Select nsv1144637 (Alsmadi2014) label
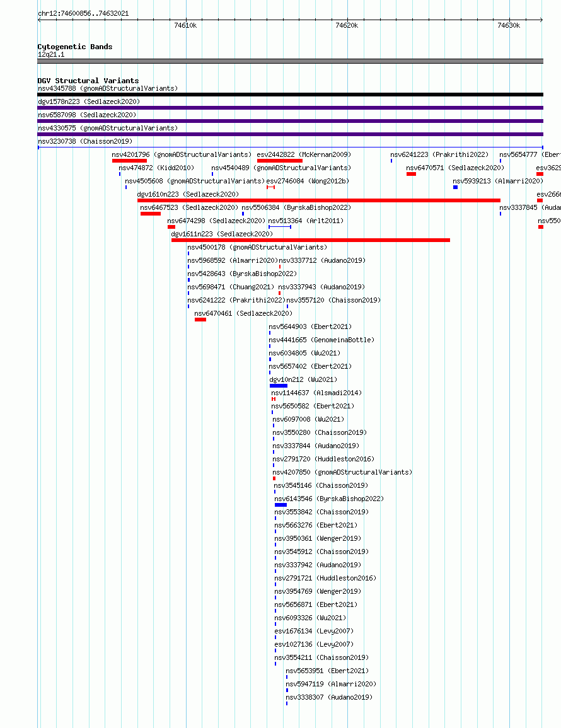561x728 pixels. point(316,393)
